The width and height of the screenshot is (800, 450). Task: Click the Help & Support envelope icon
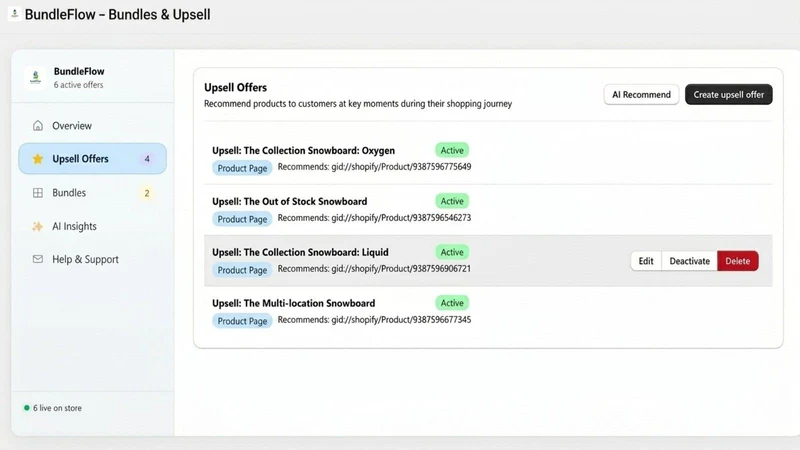coord(38,259)
